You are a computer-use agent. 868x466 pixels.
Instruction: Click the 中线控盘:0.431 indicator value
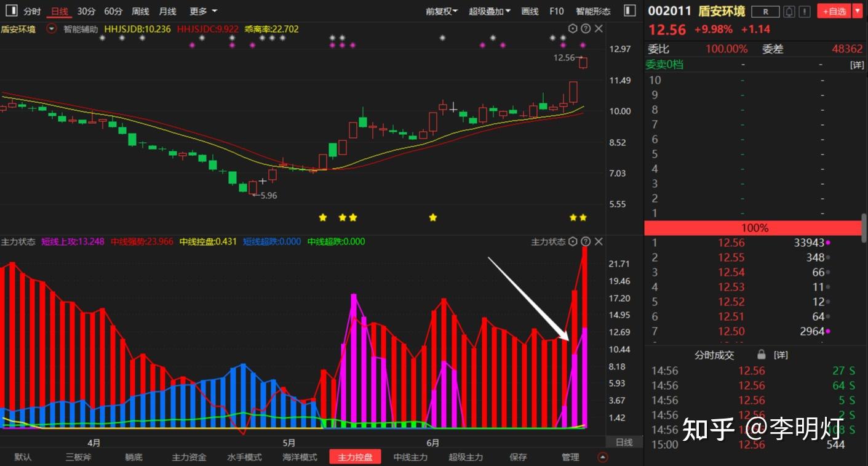[208, 241]
